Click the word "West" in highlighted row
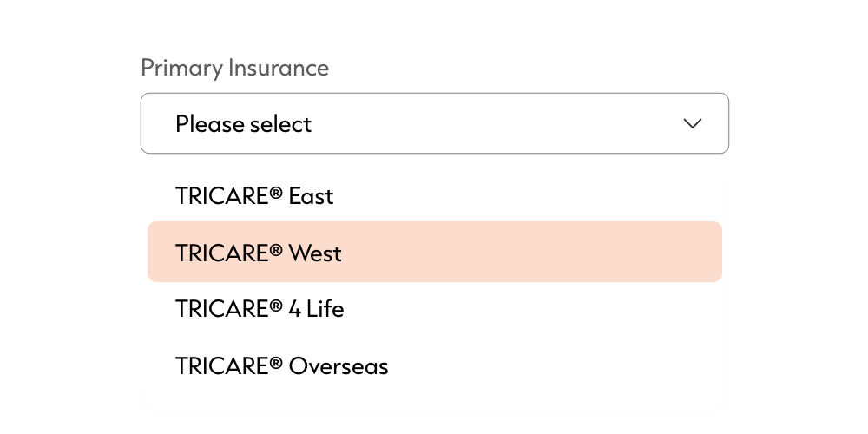 (x=315, y=253)
